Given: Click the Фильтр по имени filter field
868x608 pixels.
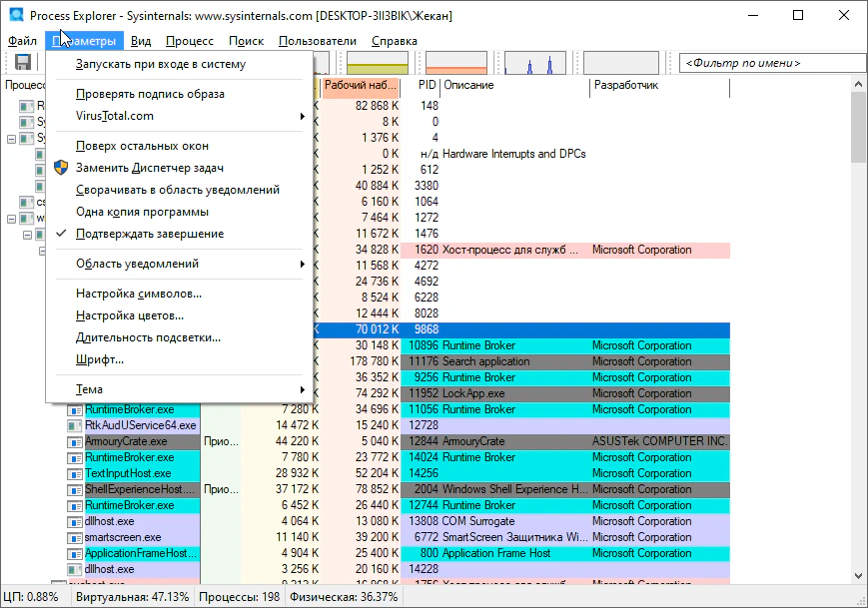Looking at the screenshot, I should pos(759,63).
